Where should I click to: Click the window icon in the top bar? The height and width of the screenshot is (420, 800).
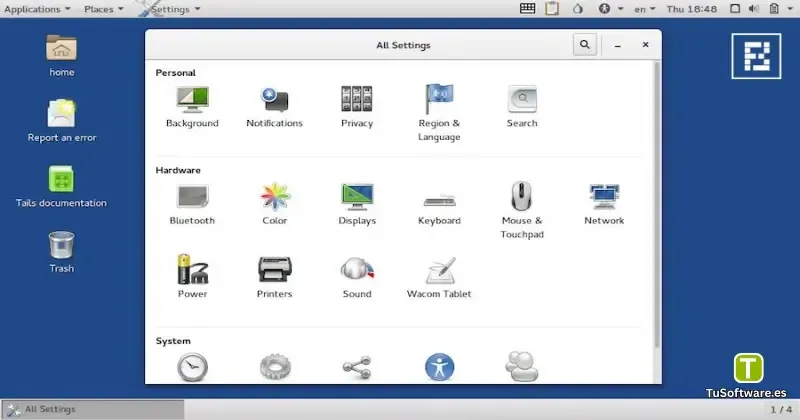coord(735,9)
